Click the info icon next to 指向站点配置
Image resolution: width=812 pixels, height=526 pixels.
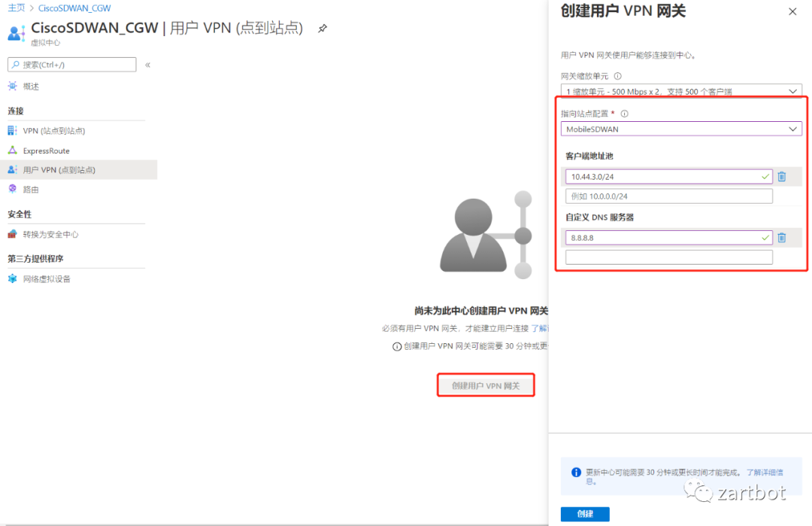point(625,114)
